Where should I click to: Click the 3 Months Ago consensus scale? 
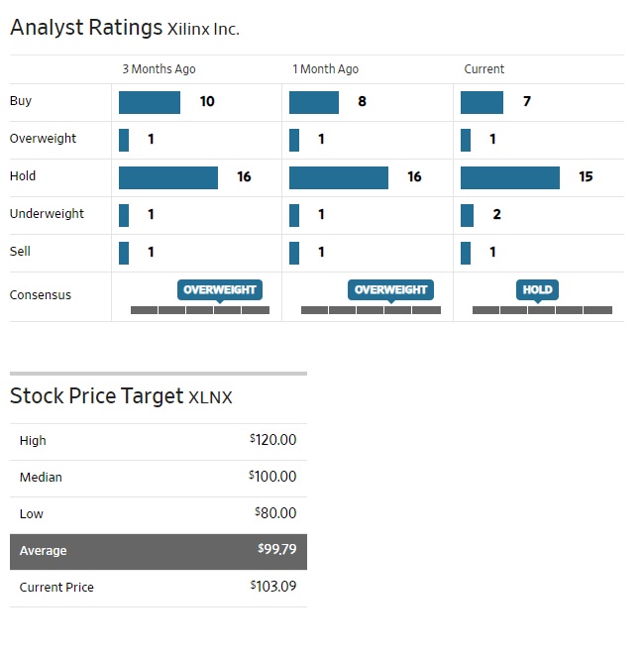pyautogui.click(x=200, y=310)
